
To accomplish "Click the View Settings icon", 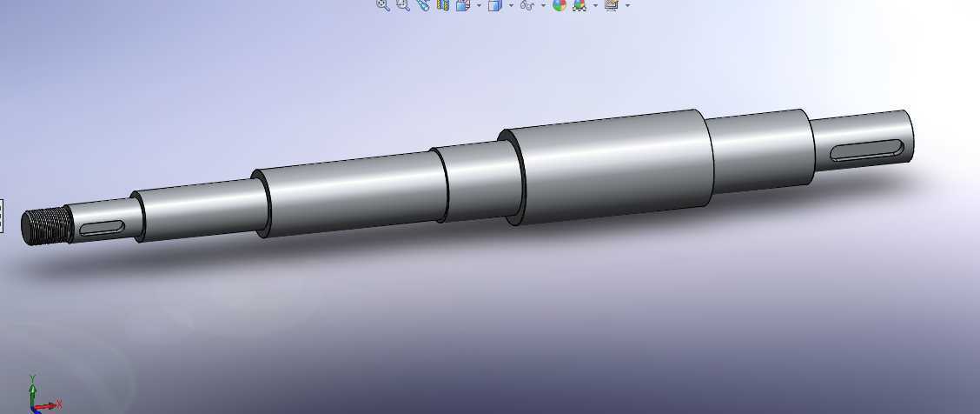I will click(612, 5).
